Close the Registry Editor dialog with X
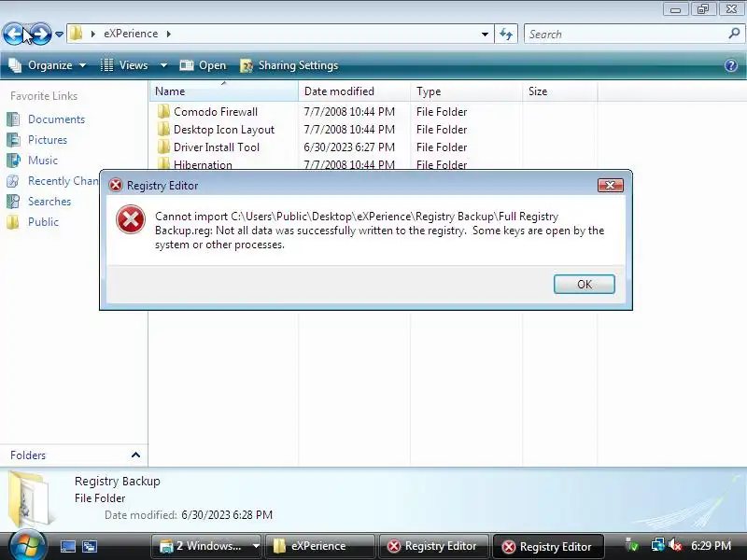 point(611,185)
